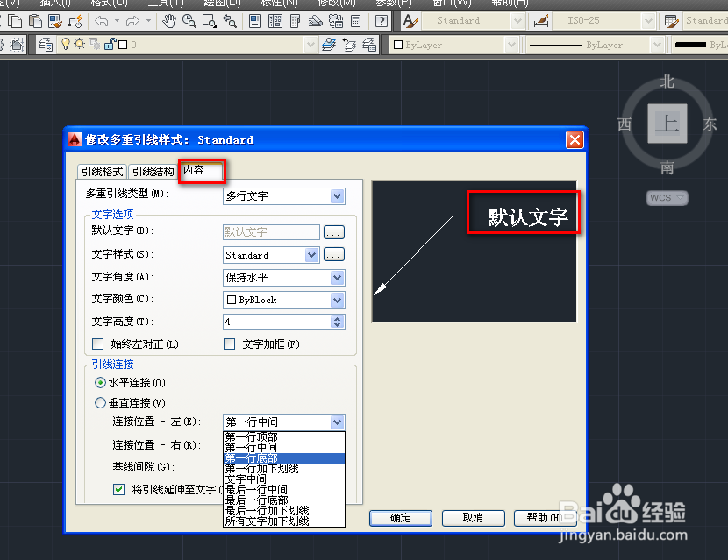The height and width of the screenshot is (560, 728).
Task: Click the Layer States Manager icon
Action: pos(369,45)
